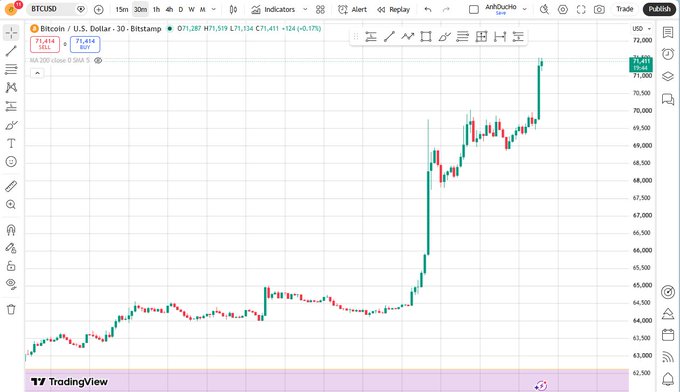This screenshot has height=392, width=680.
Task: Open the Trade panel button
Action: 625,9
